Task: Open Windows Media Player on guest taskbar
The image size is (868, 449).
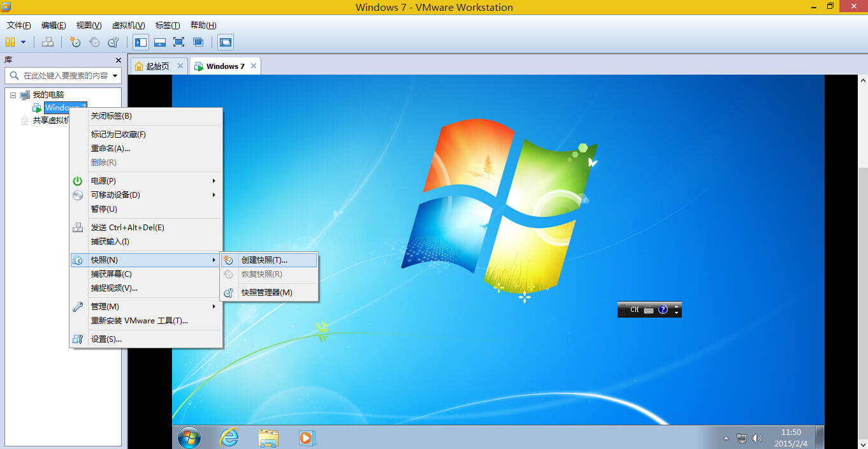Action: click(307, 438)
